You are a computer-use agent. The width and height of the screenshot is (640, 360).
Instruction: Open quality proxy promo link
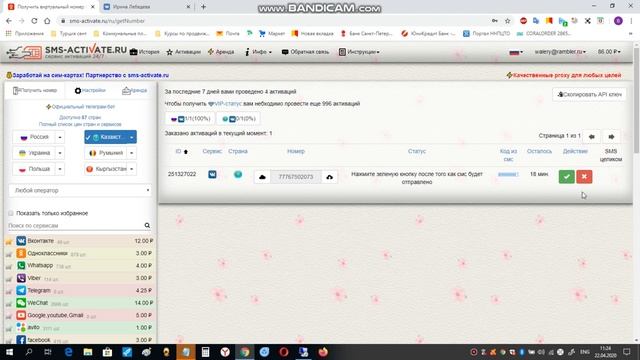pyautogui.click(x=564, y=75)
